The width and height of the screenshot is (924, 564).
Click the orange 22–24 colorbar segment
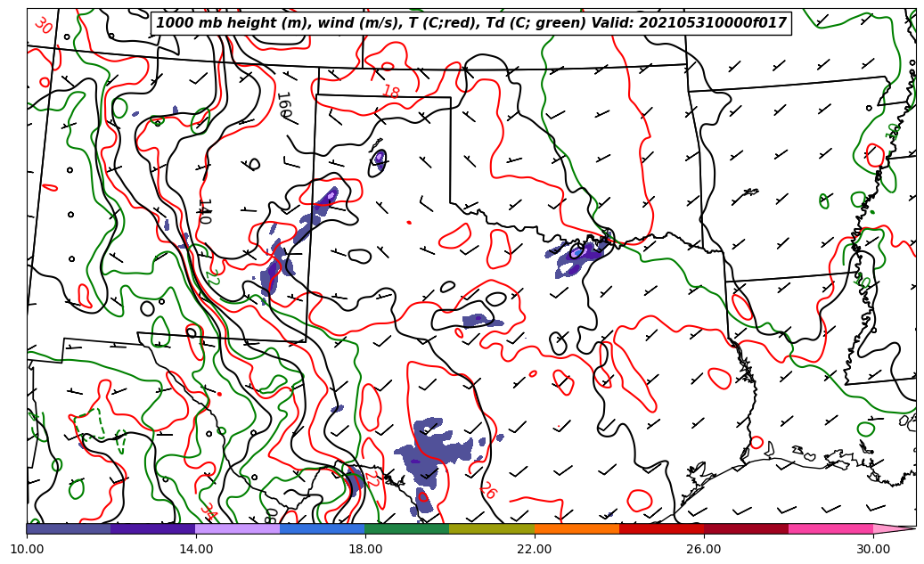576,528
